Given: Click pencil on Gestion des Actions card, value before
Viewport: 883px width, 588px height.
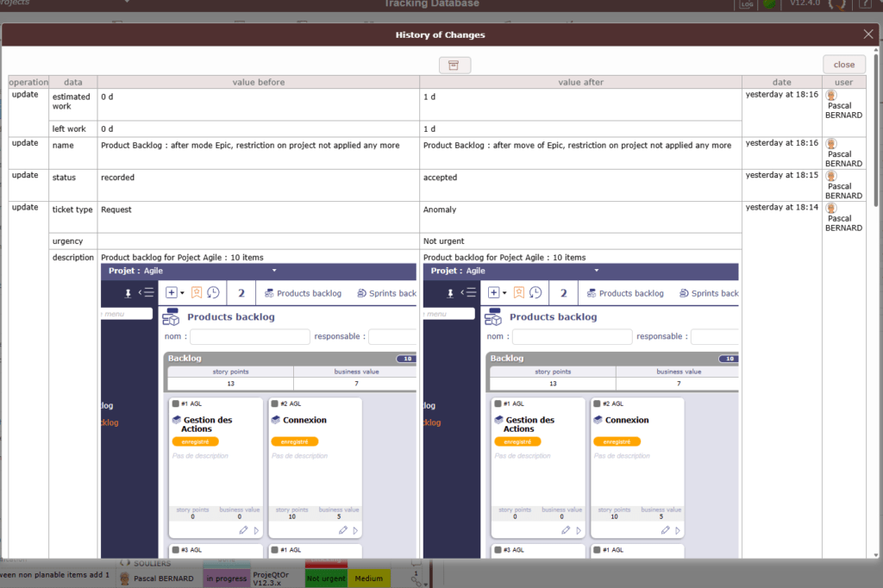Looking at the screenshot, I should pos(244,530).
